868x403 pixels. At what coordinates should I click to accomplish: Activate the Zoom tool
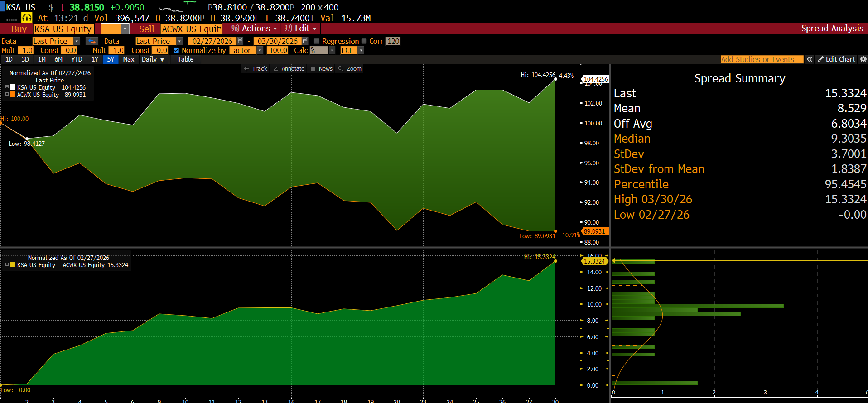pos(350,69)
